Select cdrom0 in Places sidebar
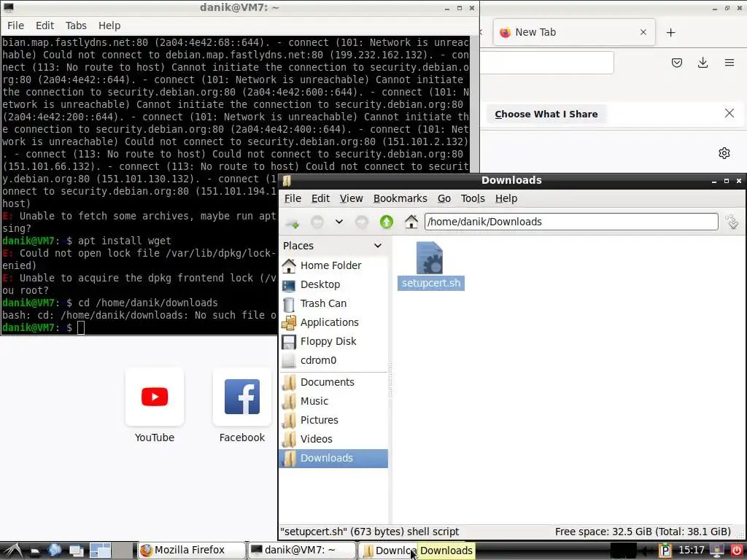The height and width of the screenshot is (560, 747). point(333,360)
